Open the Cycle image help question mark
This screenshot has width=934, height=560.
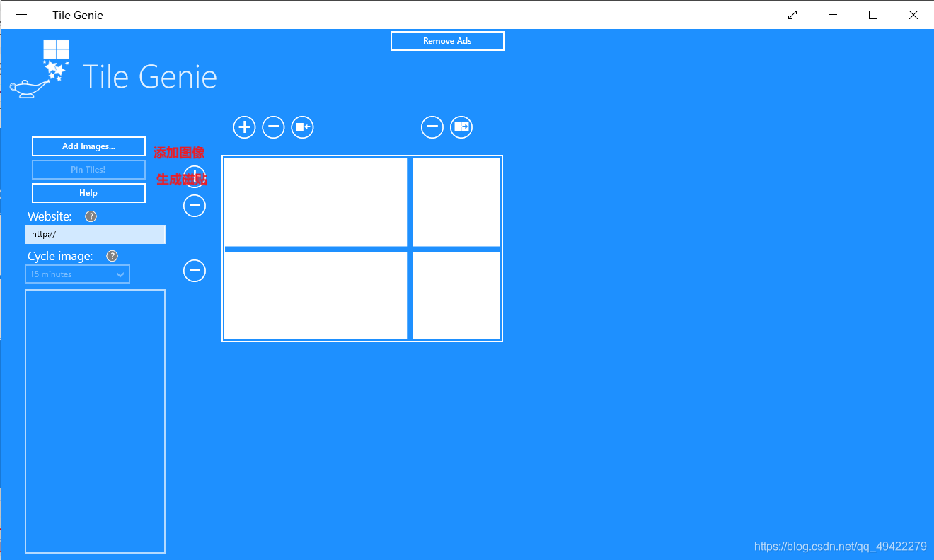coord(112,256)
